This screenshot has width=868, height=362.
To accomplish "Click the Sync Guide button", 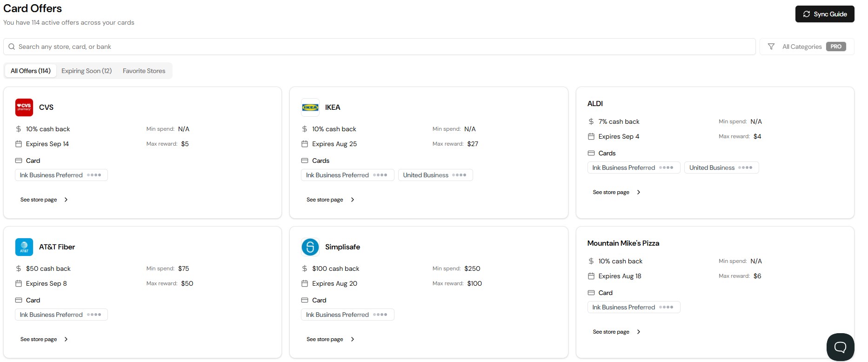I will pos(825,14).
